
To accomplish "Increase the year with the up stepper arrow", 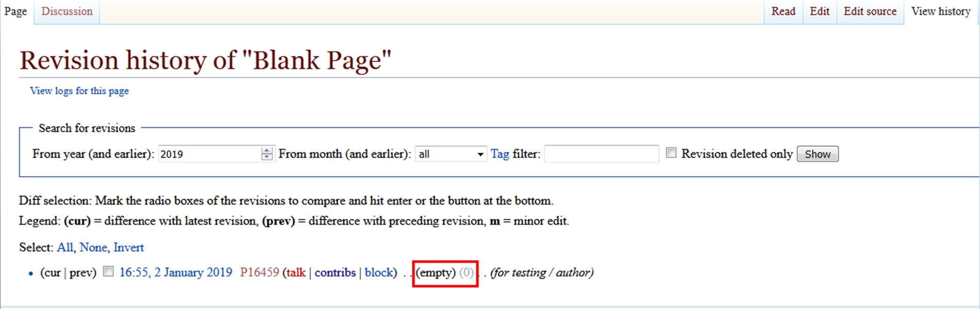I will coord(267,150).
